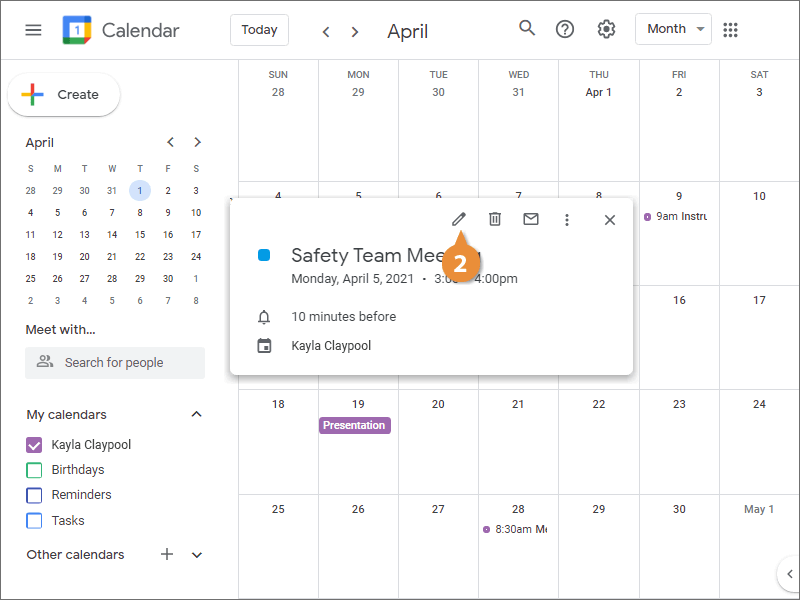Screen dimensions: 800x600
Task: Enable the Birthdays calendar checkbox
Action: point(34,470)
